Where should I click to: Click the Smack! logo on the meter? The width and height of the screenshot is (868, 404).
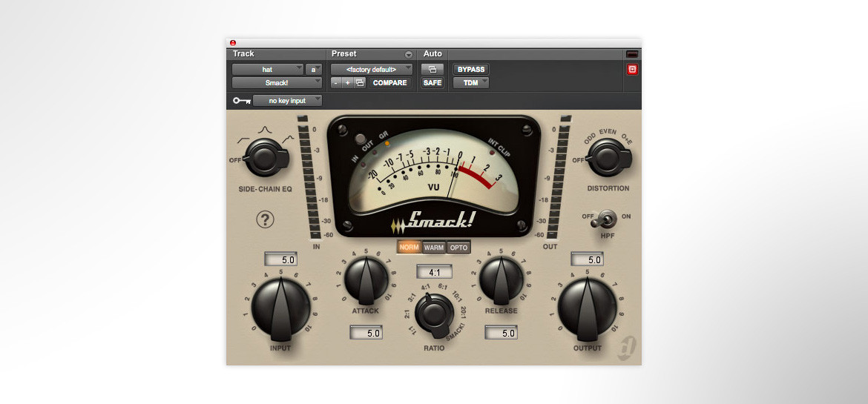[x=434, y=222]
